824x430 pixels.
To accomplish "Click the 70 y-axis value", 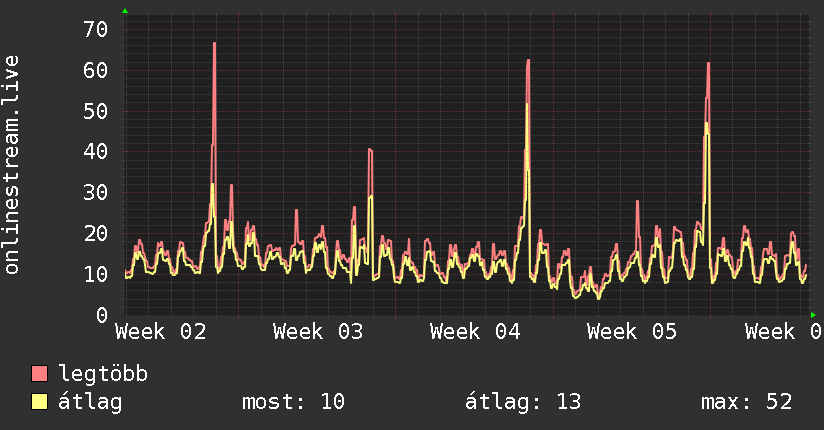I will [x=96, y=29].
